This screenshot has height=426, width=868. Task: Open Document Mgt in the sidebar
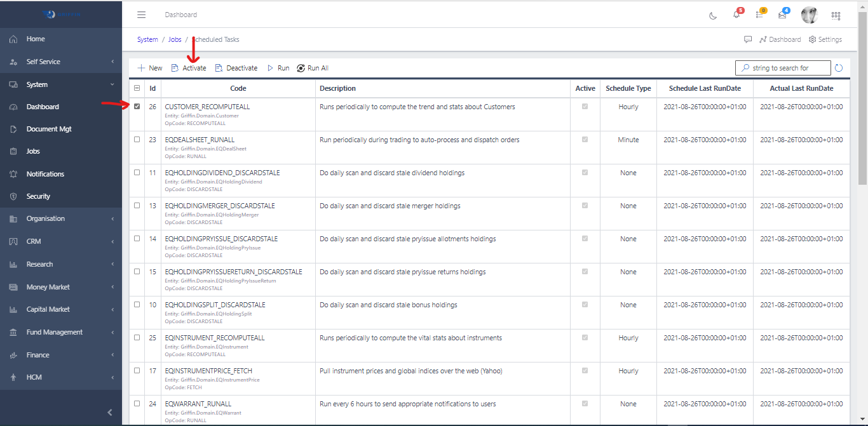click(49, 129)
